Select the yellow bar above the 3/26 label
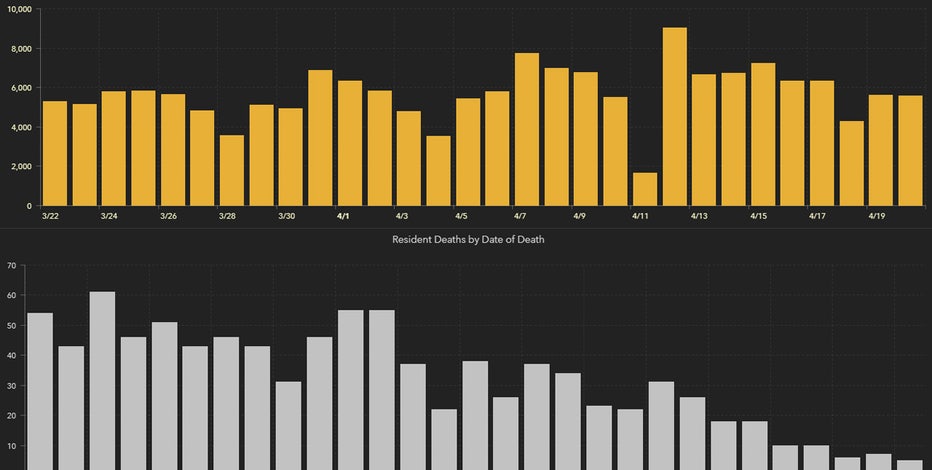This screenshot has width=932, height=470. tap(173, 150)
